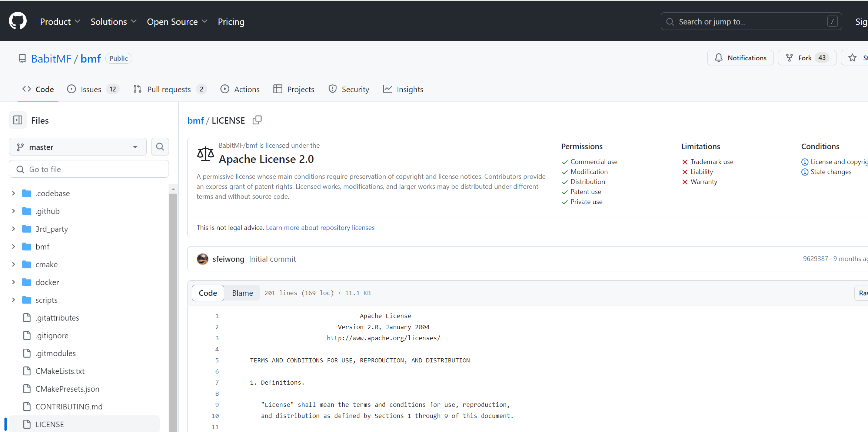
Task: Open Learn more about repository licenses
Action: 320,227
